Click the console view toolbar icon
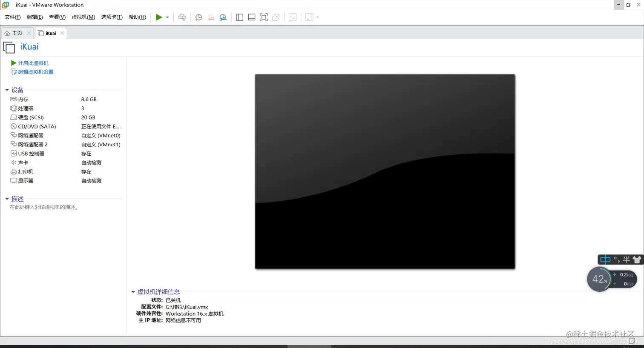Viewport: 644px width, 348px height. (293, 17)
